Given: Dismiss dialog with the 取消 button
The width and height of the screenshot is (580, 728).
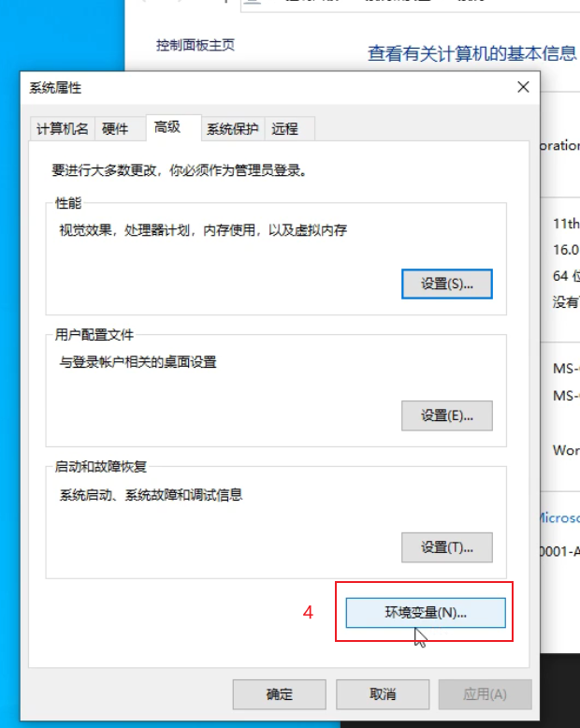Looking at the screenshot, I should click(383, 694).
